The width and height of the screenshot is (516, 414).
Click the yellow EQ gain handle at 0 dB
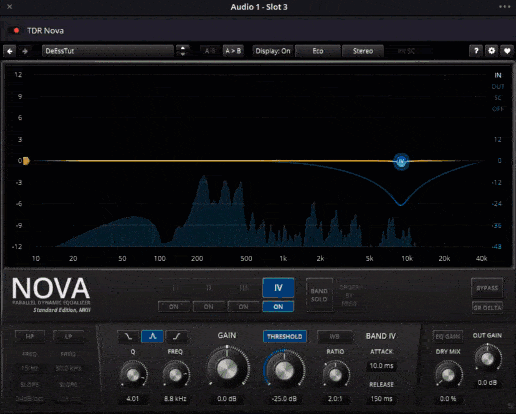pyautogui.click(x=26, y=161)
